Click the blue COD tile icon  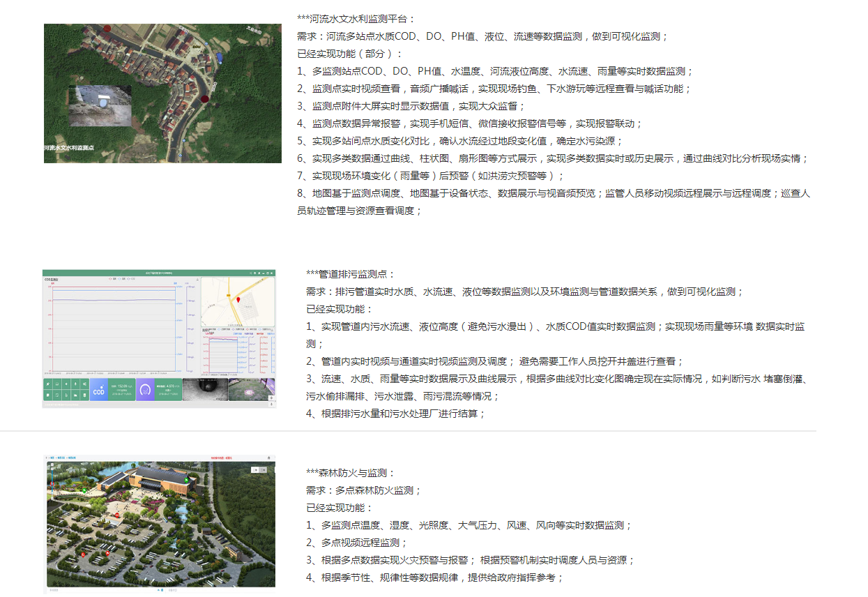98,389
